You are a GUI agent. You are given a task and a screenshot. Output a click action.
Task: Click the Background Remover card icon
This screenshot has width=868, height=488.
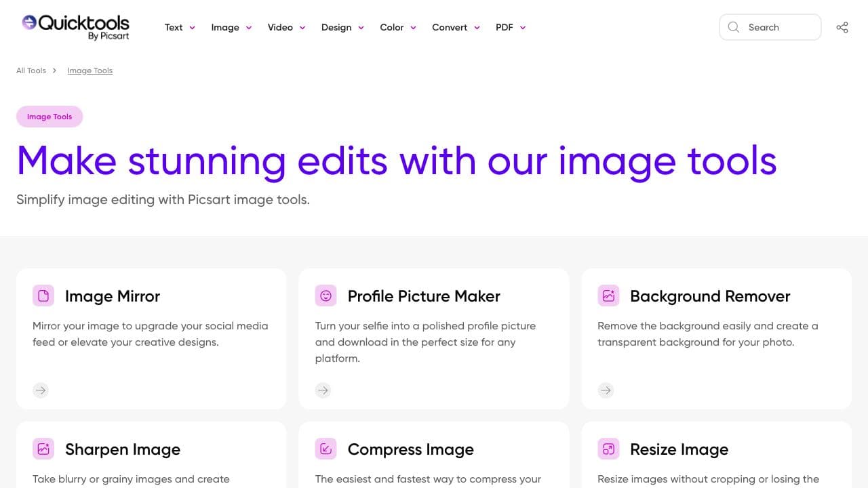(x=608, y=296)
